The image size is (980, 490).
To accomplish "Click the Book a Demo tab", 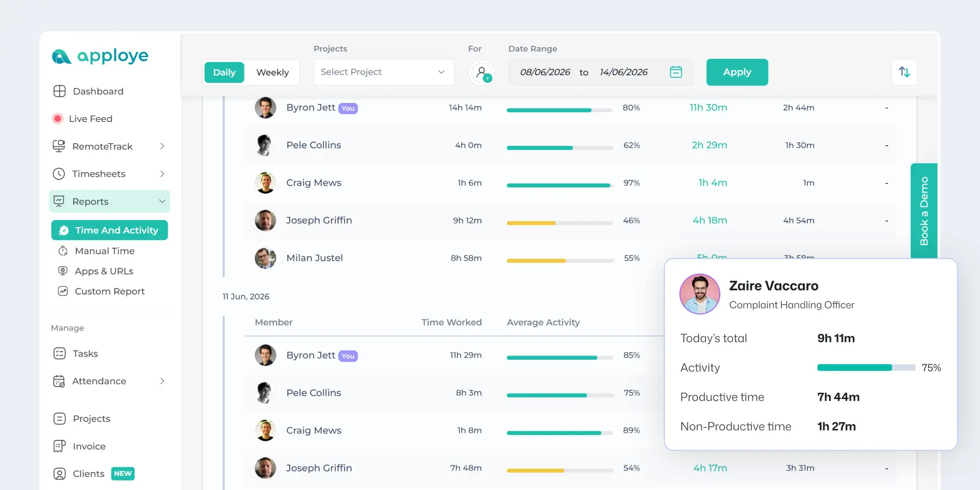I will (x=924, y=211).
